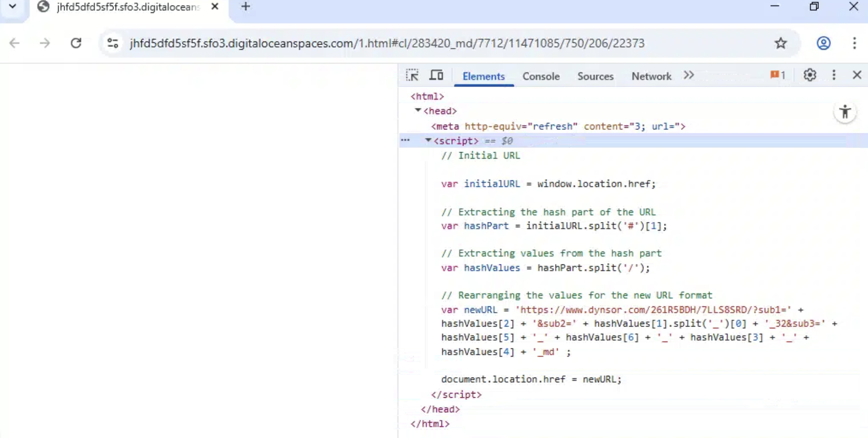
Task: Click the 'var initialURL' code line
Action: point(548,184)
